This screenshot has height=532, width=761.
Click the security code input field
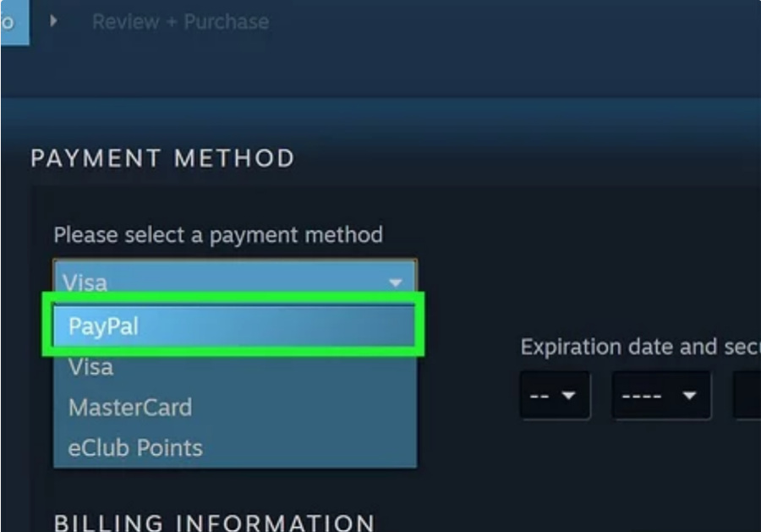747,396
